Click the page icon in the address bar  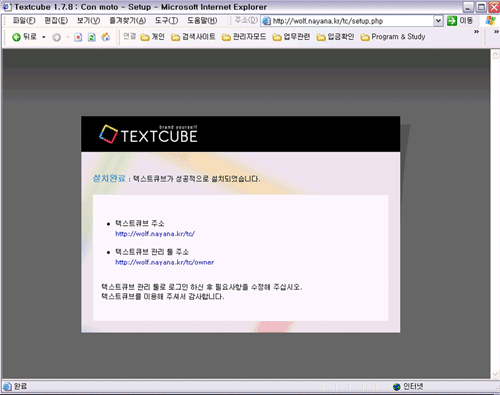pos(266,21)
